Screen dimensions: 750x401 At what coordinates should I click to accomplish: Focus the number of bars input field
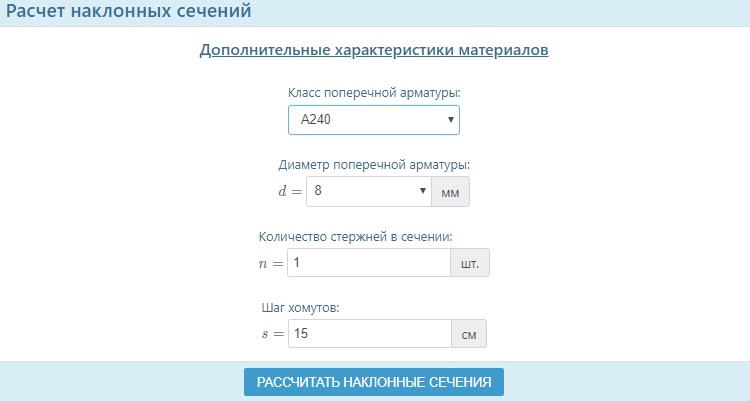pyautogui.click(x=369, y=263)
